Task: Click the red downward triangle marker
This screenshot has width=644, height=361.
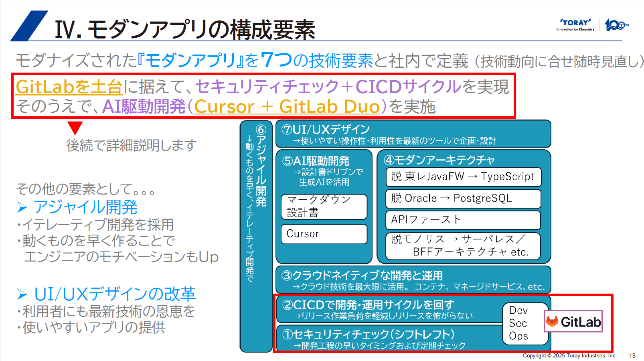Action: 75,127
